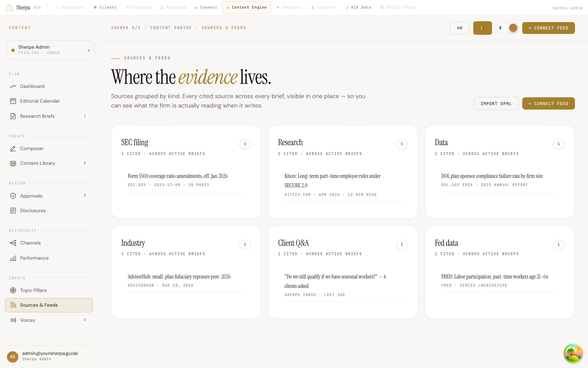The image size is (588, 368).
Task: Click the Pipeline arrow icon
Action: pos(127,7)
